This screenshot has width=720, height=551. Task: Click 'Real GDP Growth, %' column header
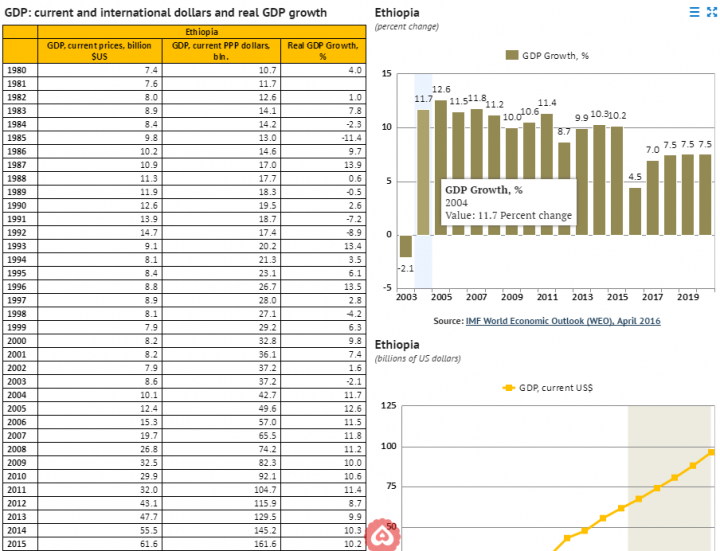(323, 51)
